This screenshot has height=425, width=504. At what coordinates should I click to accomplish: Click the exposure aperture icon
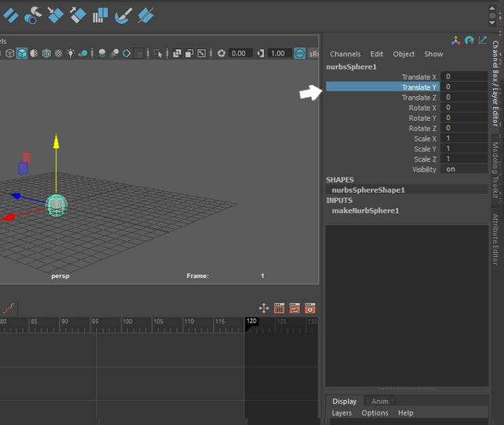tap(221, 54)
